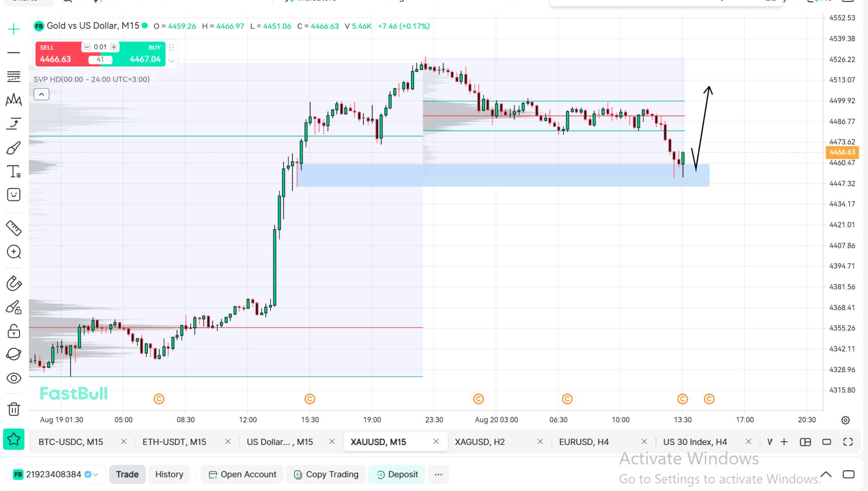Select the crosshair cursor tool

(14, 29)
